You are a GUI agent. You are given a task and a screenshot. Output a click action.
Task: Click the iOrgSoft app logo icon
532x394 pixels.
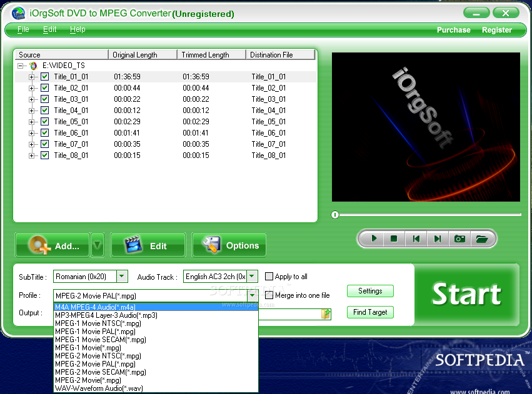[x=18, y=13]
